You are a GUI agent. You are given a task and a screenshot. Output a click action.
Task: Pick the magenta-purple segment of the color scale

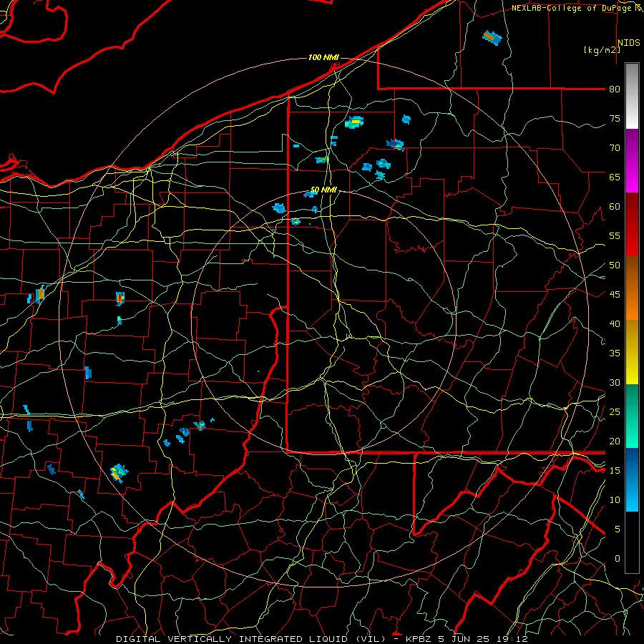pos(632,160)
